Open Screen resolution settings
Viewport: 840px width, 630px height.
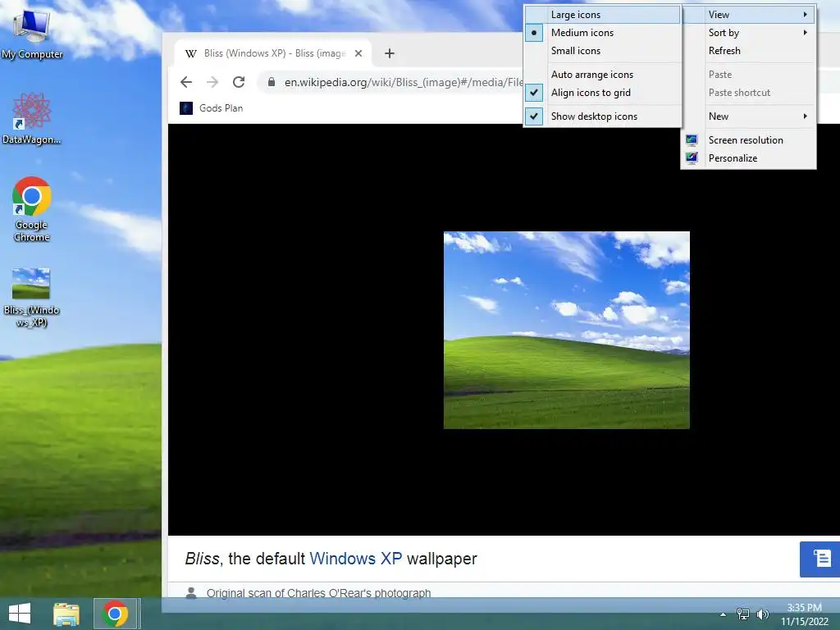pos(748,139)
